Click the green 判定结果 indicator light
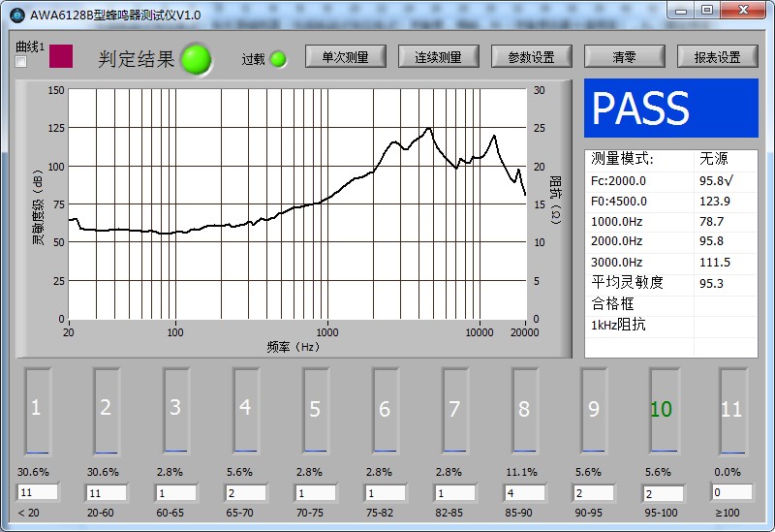 click(197, 59)
